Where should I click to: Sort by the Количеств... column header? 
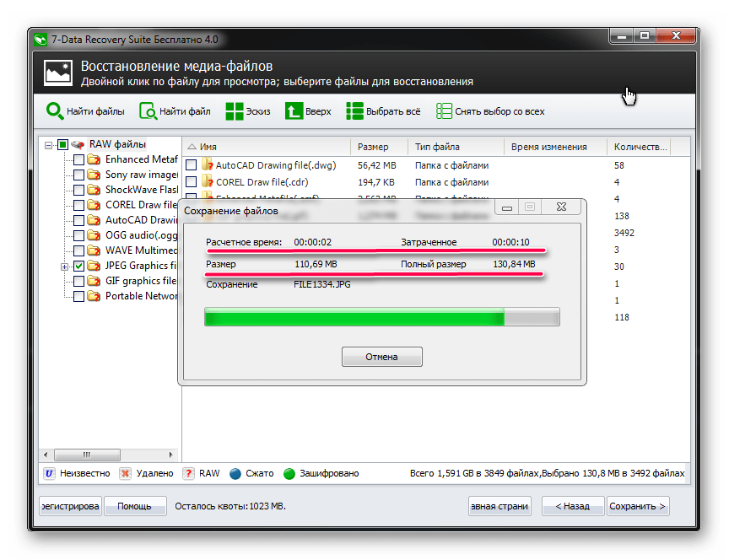point(640,147)
